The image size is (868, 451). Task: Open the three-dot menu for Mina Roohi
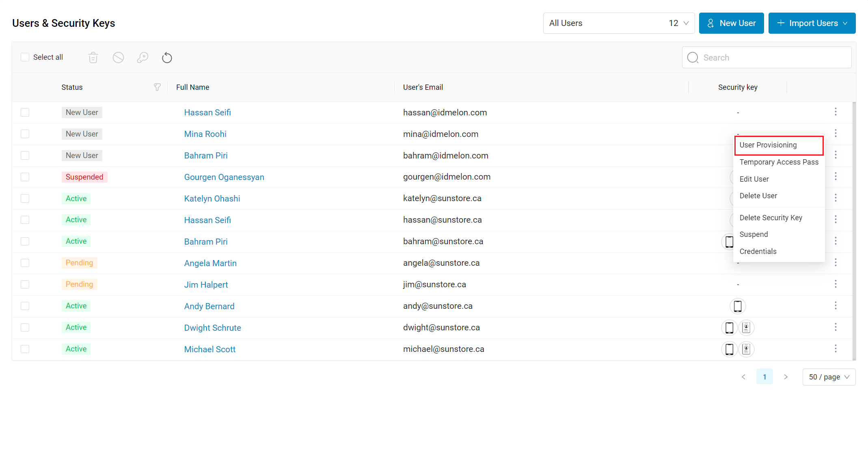836,133
